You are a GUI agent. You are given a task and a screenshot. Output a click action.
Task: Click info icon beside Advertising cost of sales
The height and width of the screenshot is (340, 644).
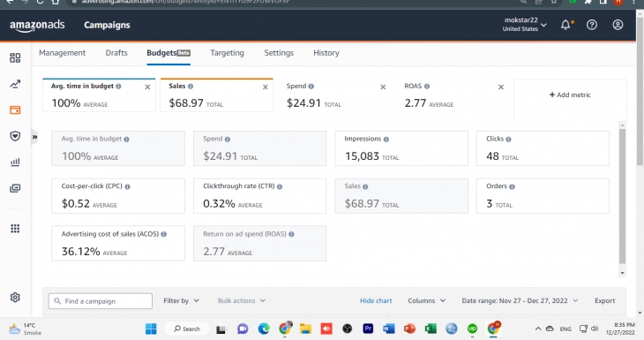(164, 234)
